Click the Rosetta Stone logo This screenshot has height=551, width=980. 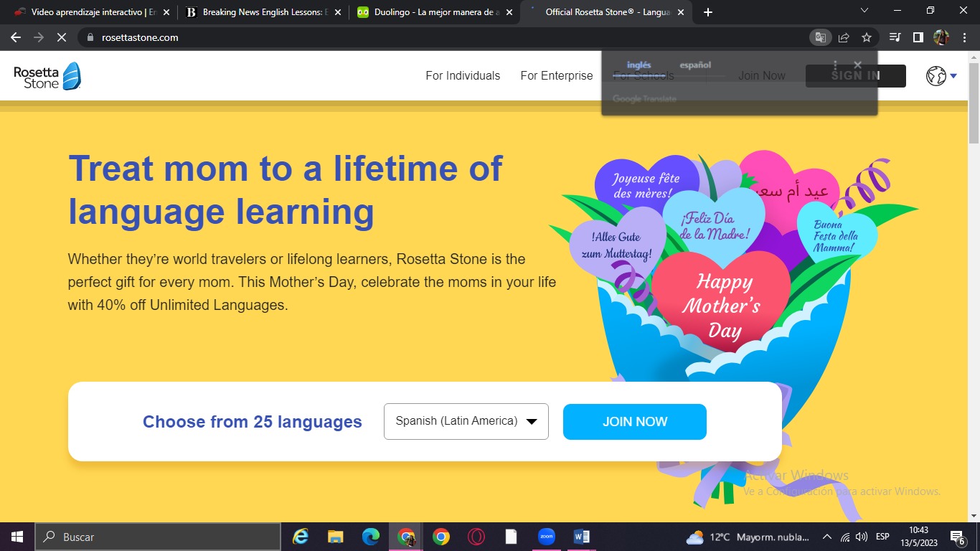pyautogui.click(x=47, y=76)
